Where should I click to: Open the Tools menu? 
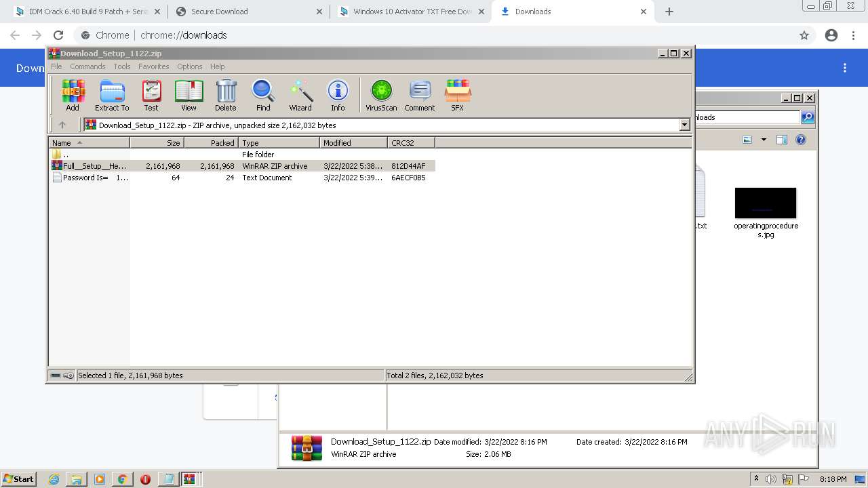tap(122, 66)
